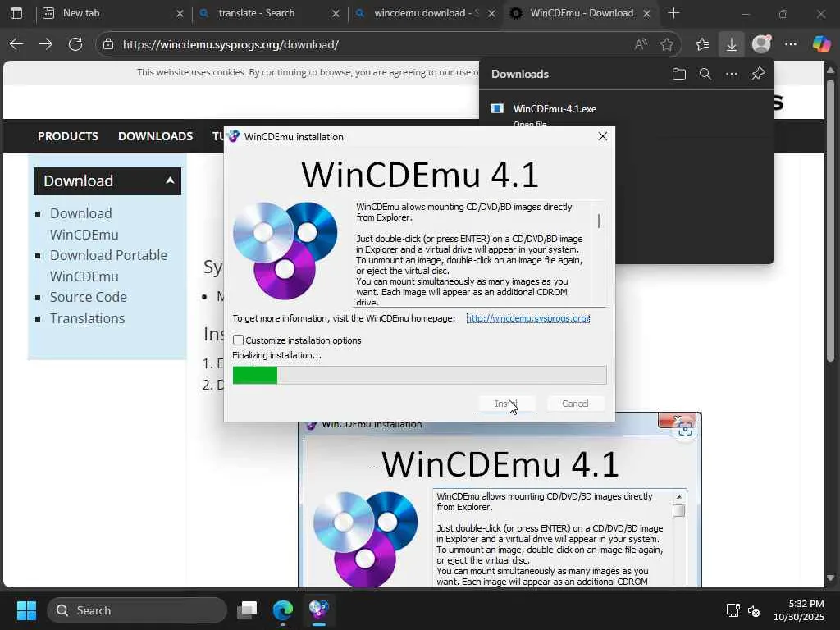This screenshot has height=630, width=840.
Task: Close the WinCDEmu installation dialog
Action: tap(603, 136)
